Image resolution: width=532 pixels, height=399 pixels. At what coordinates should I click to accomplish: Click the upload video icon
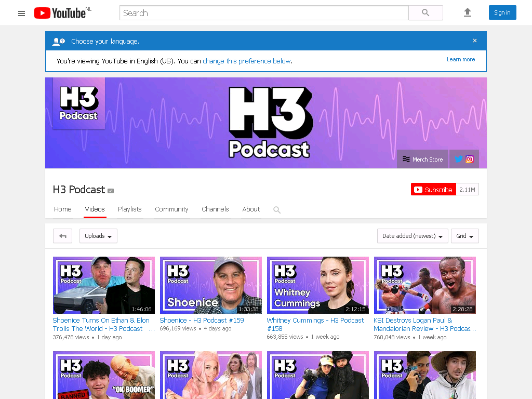[468, 12]
